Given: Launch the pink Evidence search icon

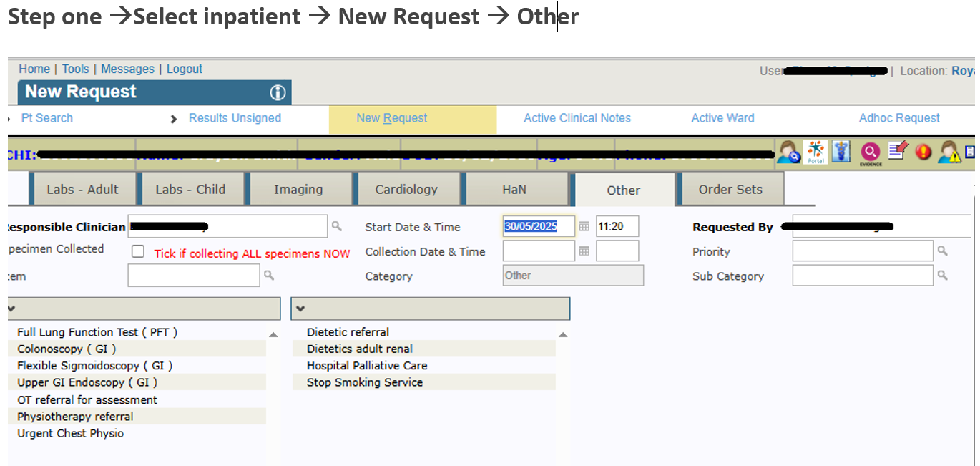Looking at the screenshot, I should point(871,152).
